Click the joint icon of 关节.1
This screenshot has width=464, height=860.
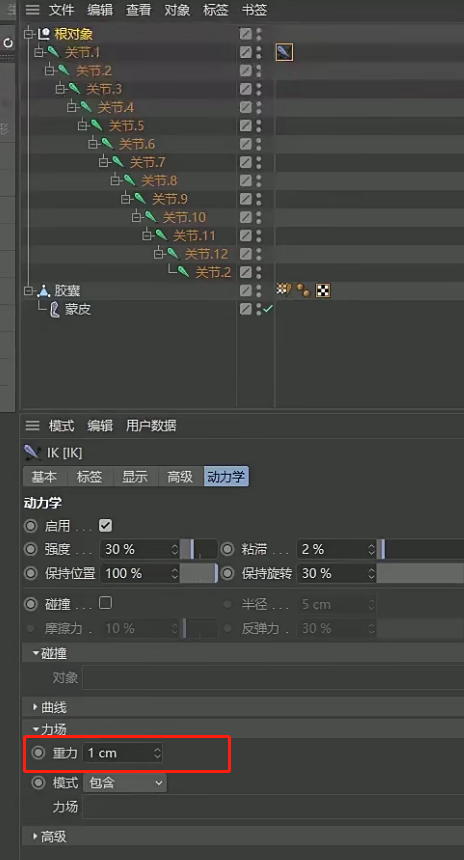(54, 52)
